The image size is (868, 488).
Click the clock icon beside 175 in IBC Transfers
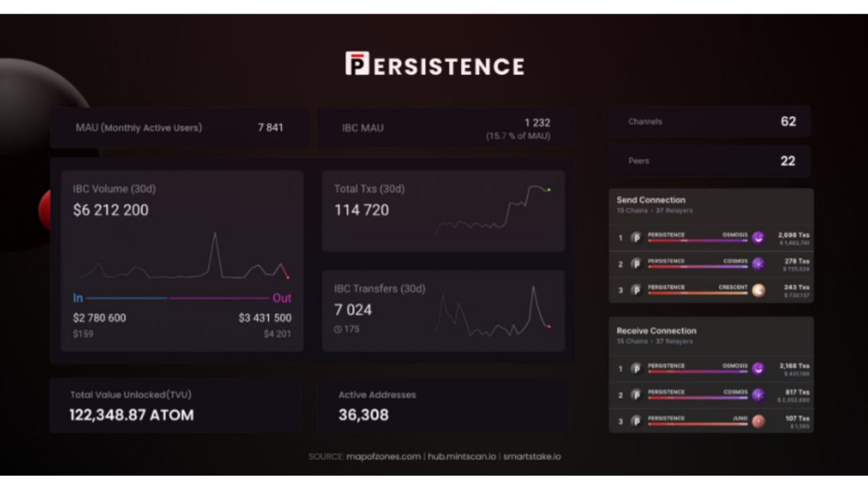[x=338, y=329]
